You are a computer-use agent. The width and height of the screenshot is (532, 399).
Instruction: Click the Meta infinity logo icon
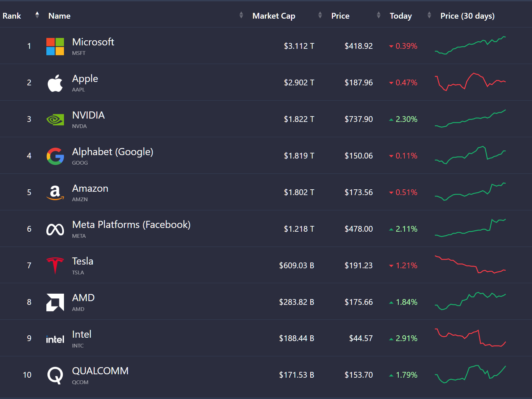pyautogui.click(x=55, y=230)
